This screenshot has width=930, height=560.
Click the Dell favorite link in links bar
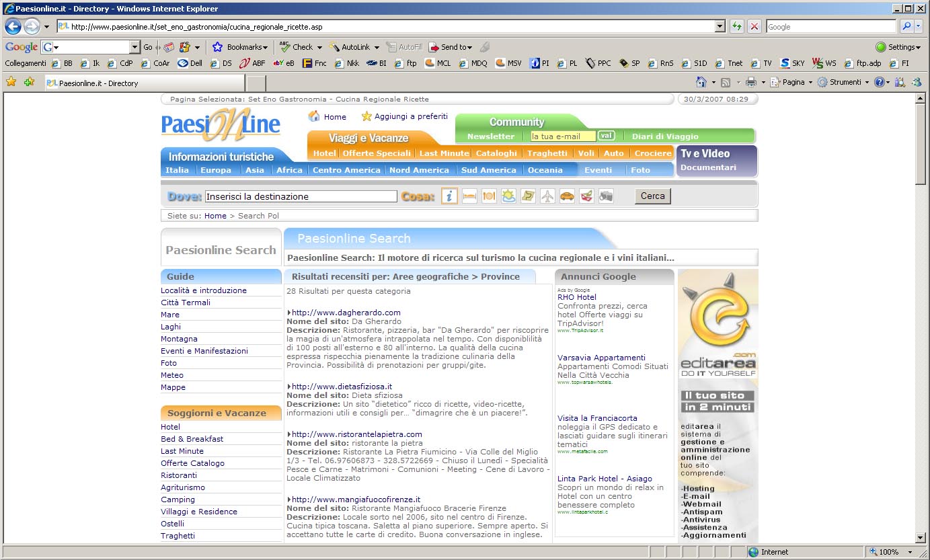190,63
